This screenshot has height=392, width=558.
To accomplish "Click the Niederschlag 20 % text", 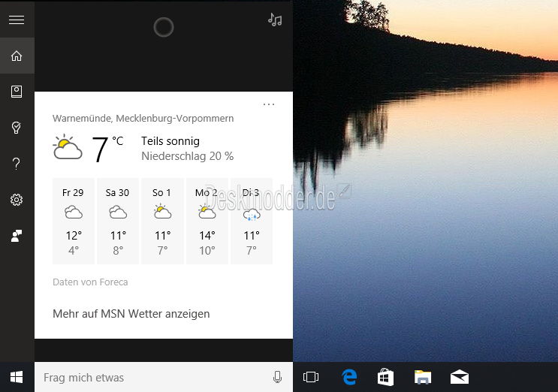I will point(188,156).
